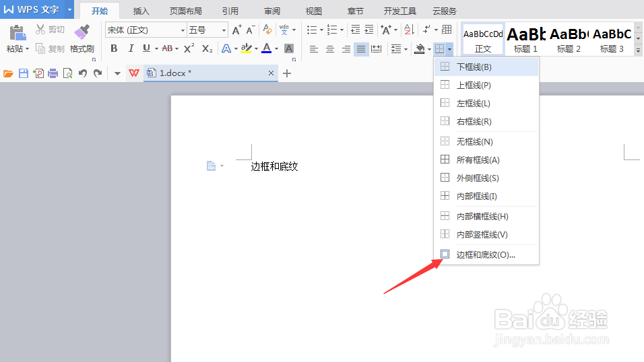Switch to the 引用 tab
The height and width of the screenshot is (362, 644).
(230, 11)
